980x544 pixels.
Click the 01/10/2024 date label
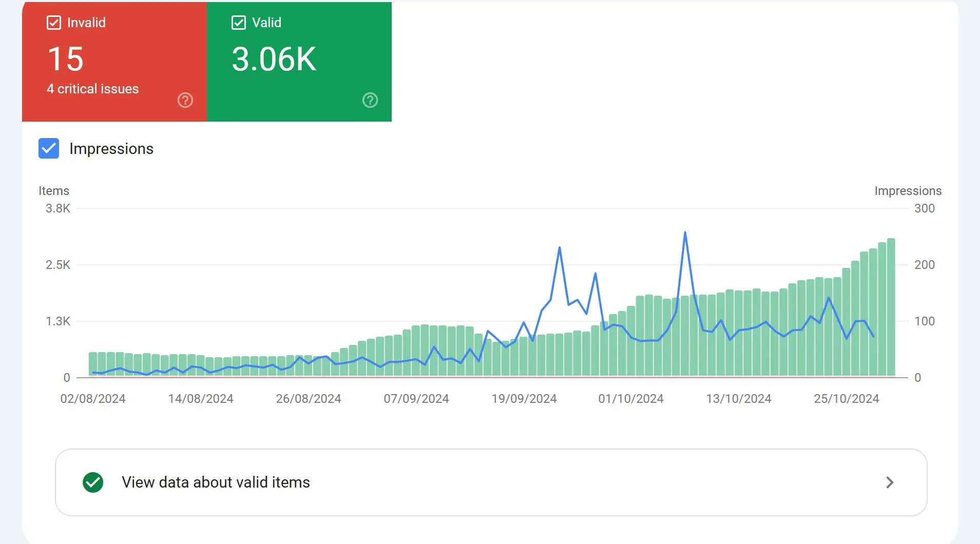click(631, 399)
